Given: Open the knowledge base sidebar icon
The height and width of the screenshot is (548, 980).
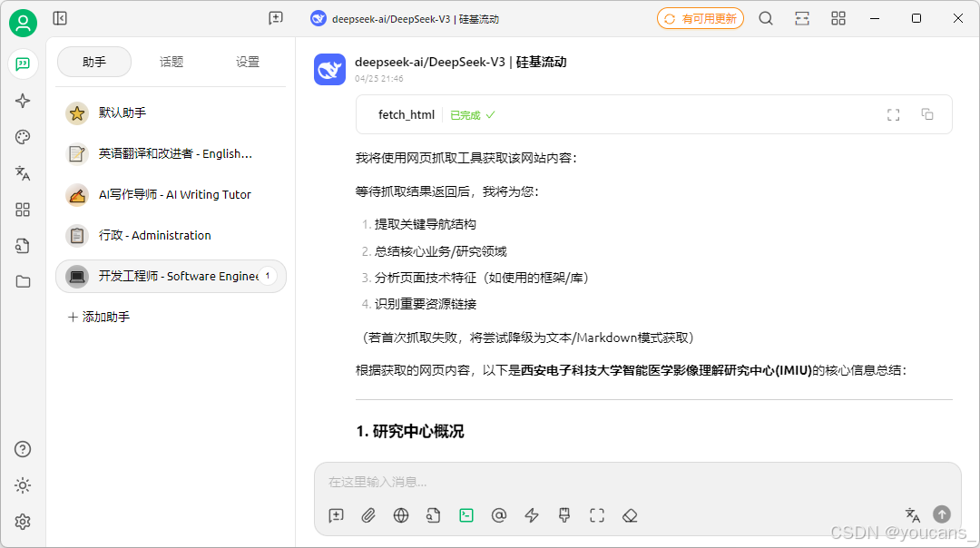Looking at the screenshot, I should (x=23, y=246).
